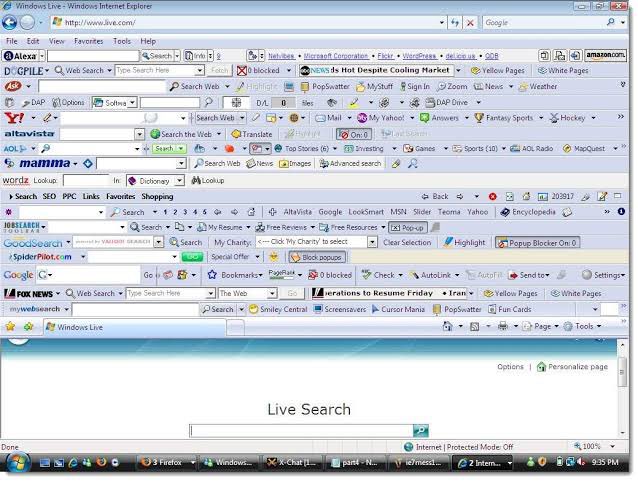Click the red stop loading button
Screen dimensions: 638x481
pyautogui.click(x=470, y=23)
